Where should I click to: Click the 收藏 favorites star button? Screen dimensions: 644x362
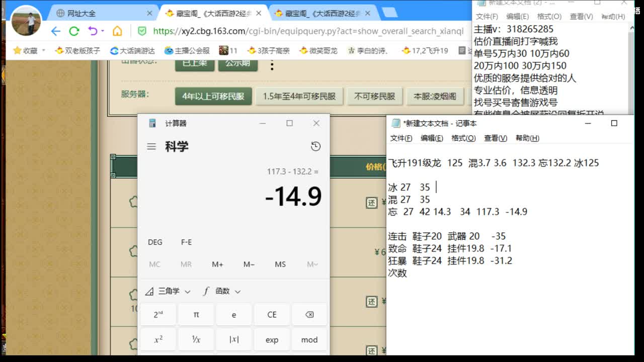point(25,50)
